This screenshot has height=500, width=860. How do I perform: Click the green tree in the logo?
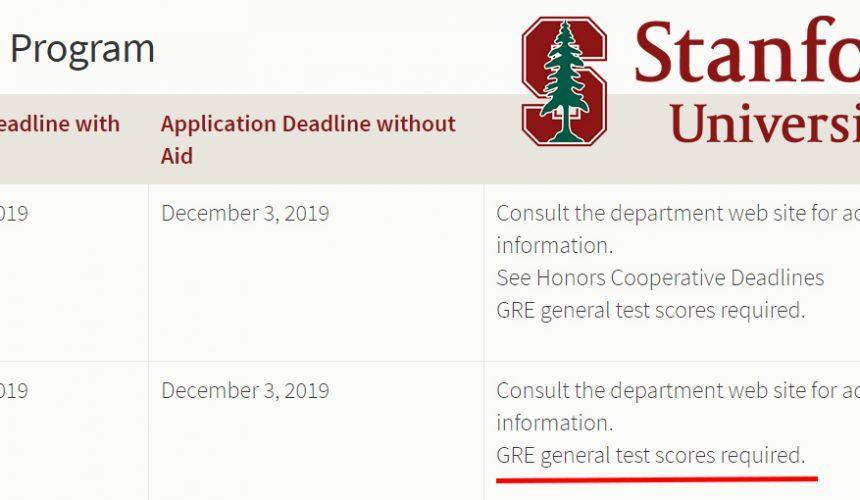564,81
